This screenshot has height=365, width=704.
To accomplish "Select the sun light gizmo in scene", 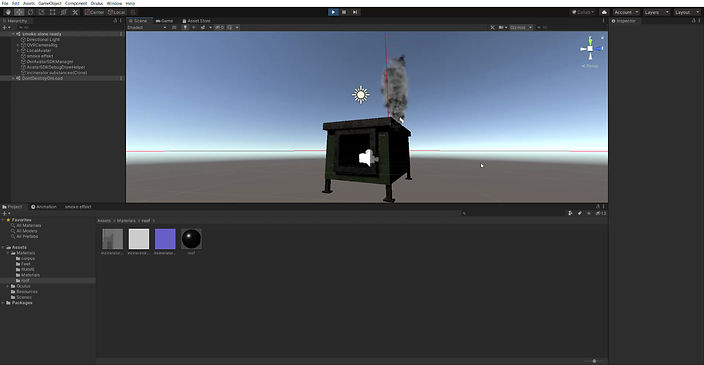I will (x=361, y=95).
